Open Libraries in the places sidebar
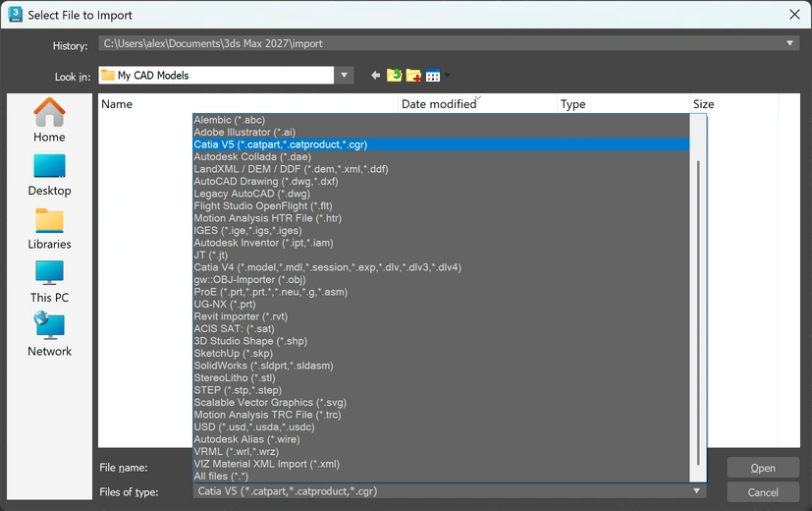This screenshot has height=511, width=812. click(49, 229)
